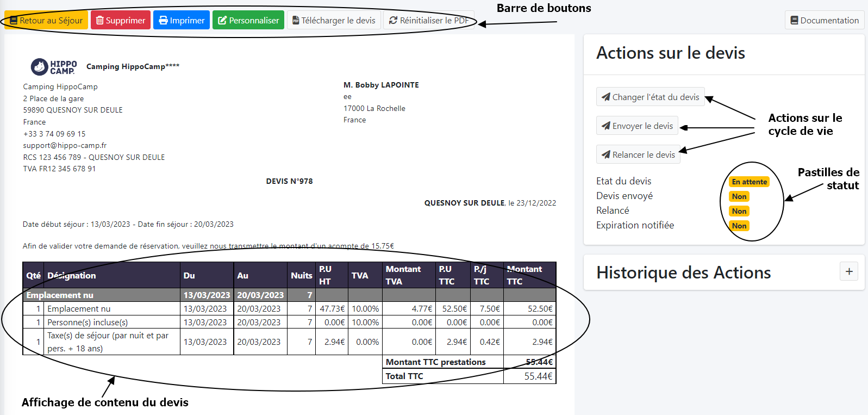Viewport: 868px width, 415px height.
Task: Click the trash icon on Supprimer
Action: click(x=100, y=21)
